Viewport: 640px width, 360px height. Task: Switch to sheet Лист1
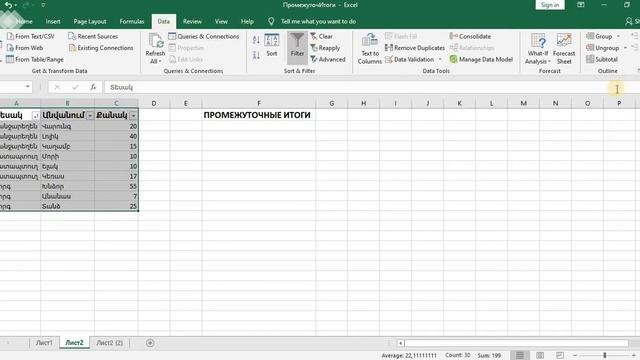pyautogui.click(x=44, y=343)
